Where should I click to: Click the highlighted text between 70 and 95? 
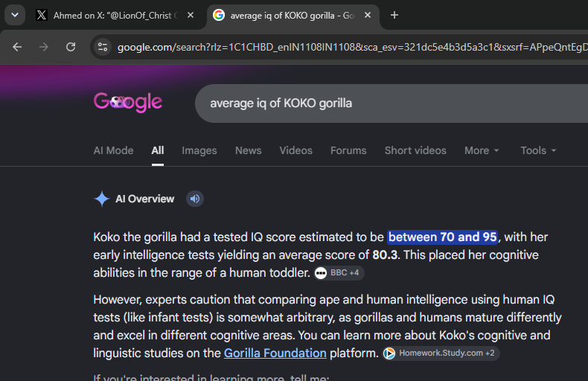pos(443,237)
